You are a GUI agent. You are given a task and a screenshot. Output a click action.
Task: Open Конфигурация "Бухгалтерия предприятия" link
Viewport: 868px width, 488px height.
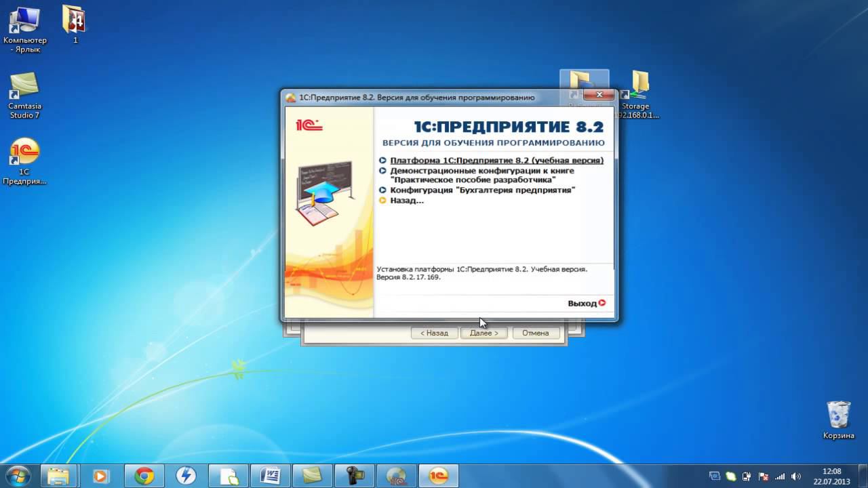pos(483,190)
